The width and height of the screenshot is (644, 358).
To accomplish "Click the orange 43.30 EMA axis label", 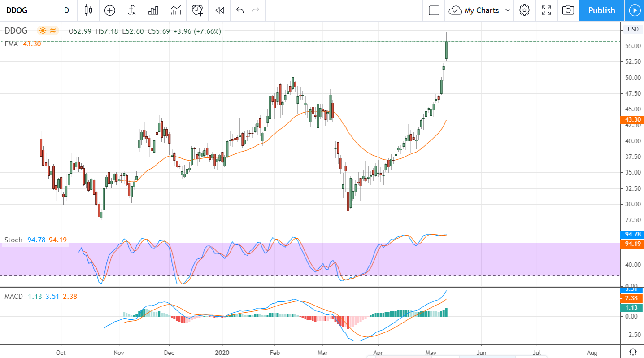I will click(632, 120).
